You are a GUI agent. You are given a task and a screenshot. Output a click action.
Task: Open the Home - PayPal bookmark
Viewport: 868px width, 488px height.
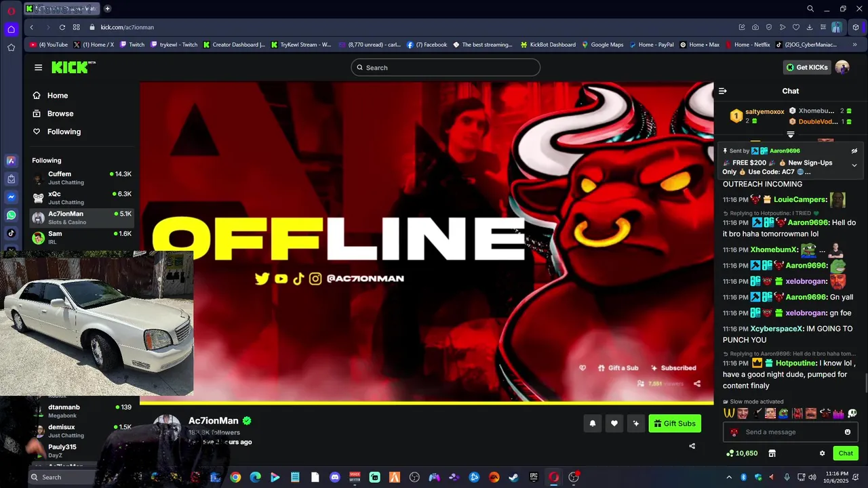[x=651, y=45]
